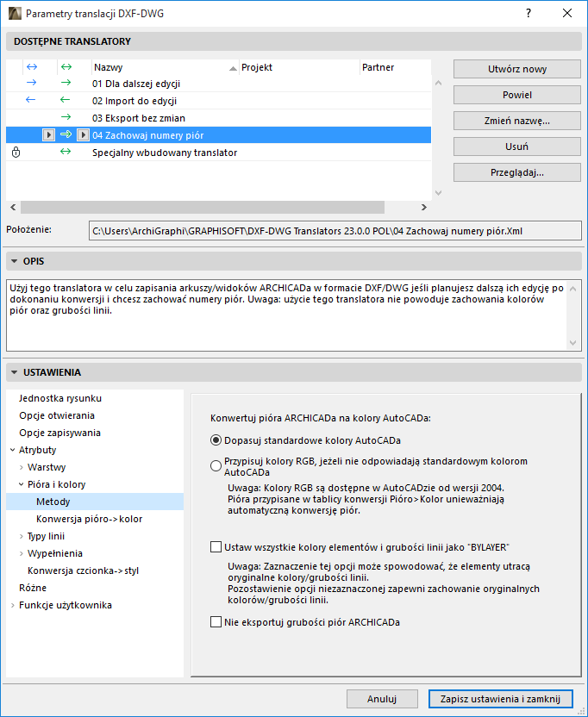Open the first play-arrow popup in row 04
Screen dimensions: 588x717
[x=48, y=135]
